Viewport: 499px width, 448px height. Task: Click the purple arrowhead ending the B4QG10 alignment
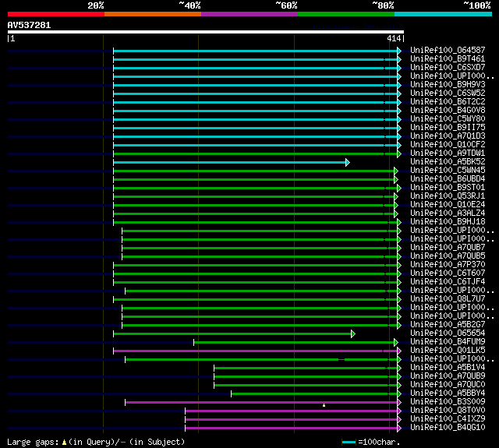click(x=399, y=429)
